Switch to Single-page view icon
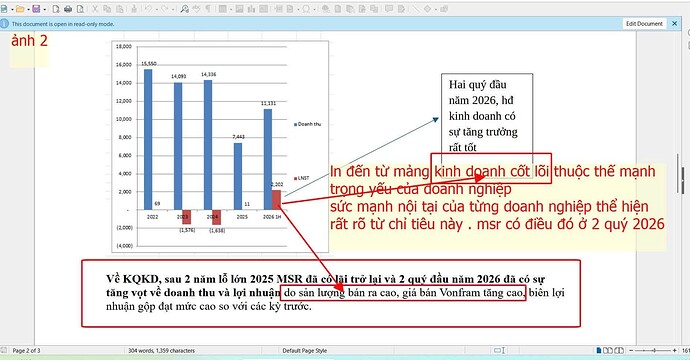Image resolution: width=690 pixels, height=360 pixels. 599,351
